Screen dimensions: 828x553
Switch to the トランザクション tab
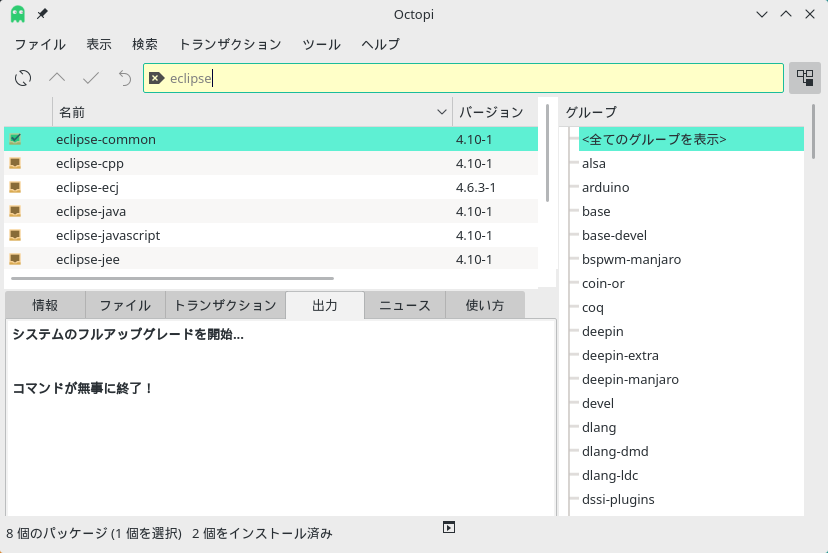coord(225,305)
